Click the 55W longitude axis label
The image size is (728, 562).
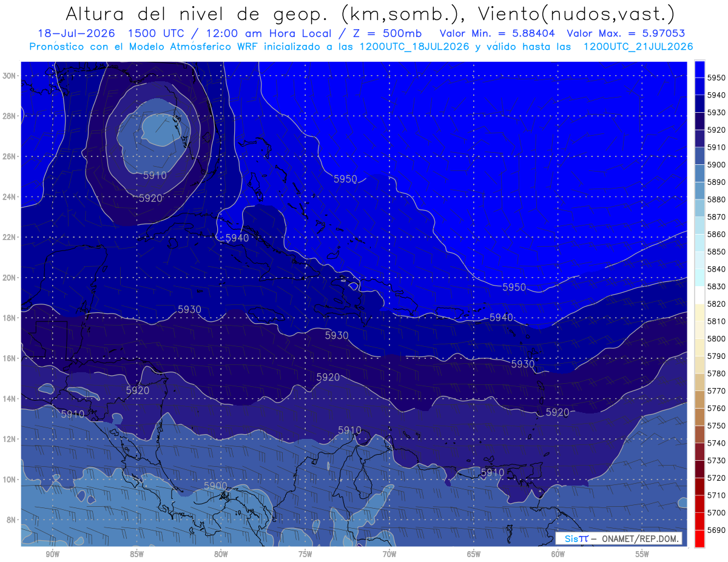(642, 554)
